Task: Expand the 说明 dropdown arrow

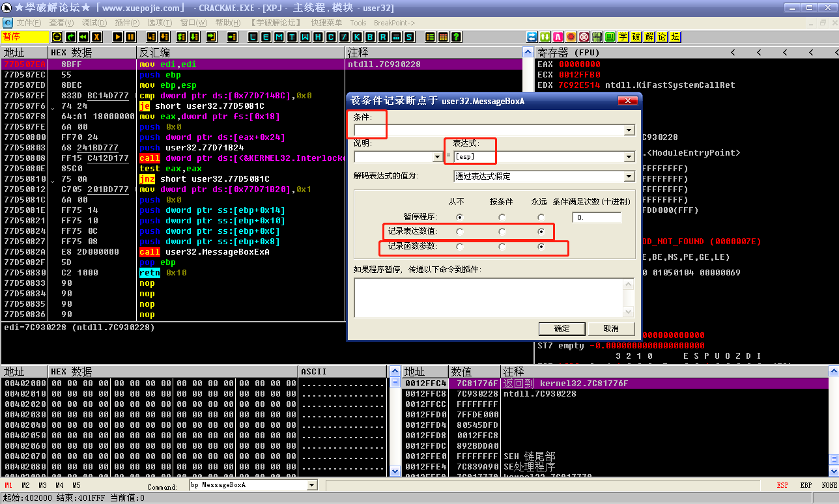Action: tap(437, 157)
